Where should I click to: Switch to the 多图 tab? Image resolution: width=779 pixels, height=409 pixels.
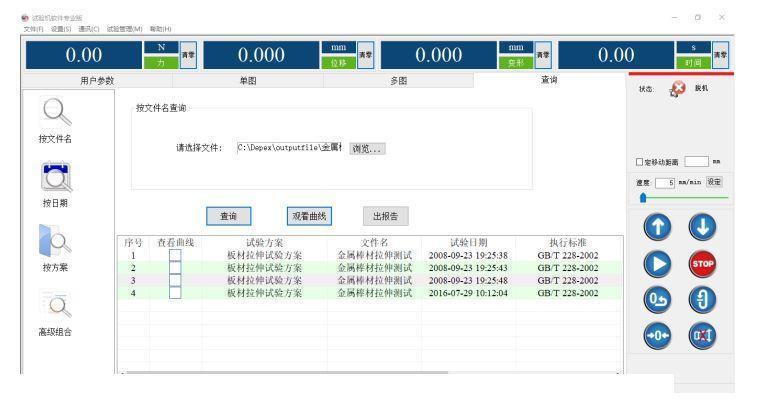click(x=398, y=81)
